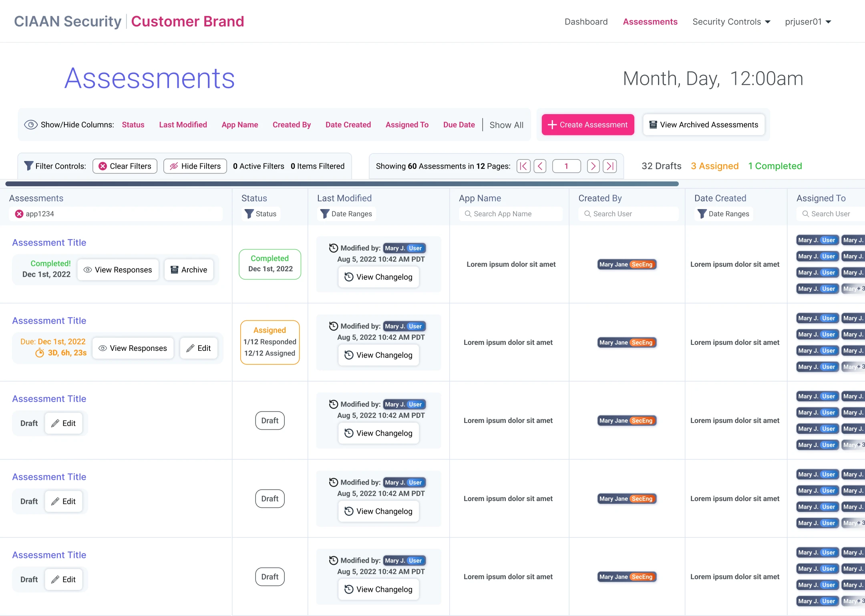This screenshot has width=865, height=616.
Task: Expand the prjuser01 account dropdown
Action: (x=808, y=22)
